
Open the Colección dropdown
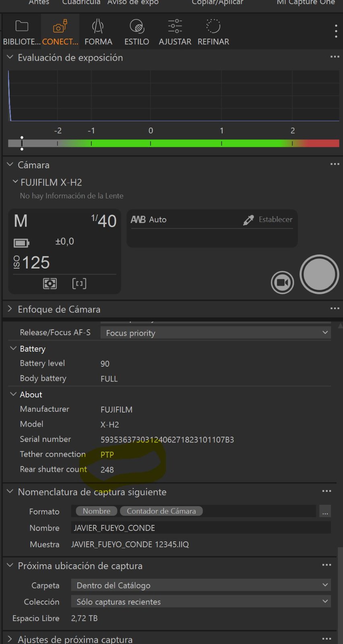coord(200,602)
